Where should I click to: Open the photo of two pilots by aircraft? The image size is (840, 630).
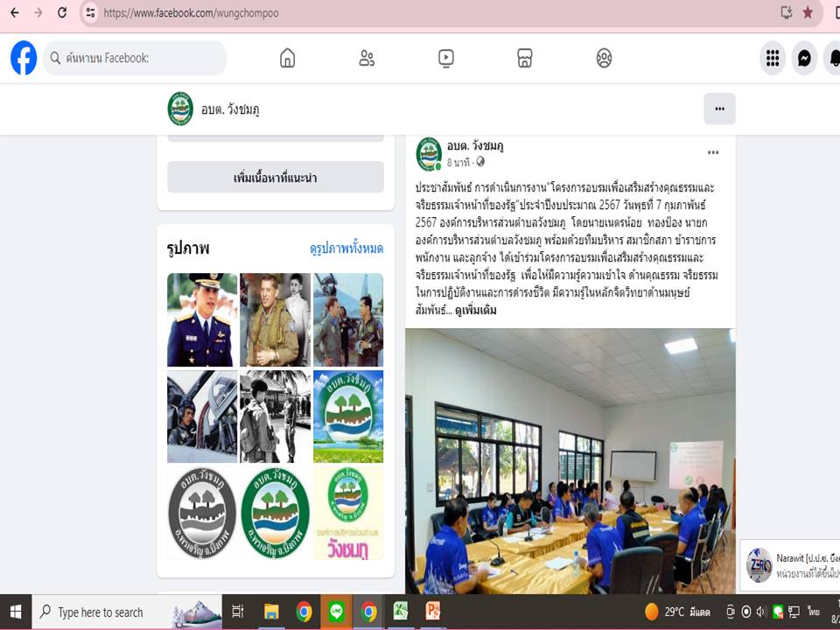pos(348,320)
